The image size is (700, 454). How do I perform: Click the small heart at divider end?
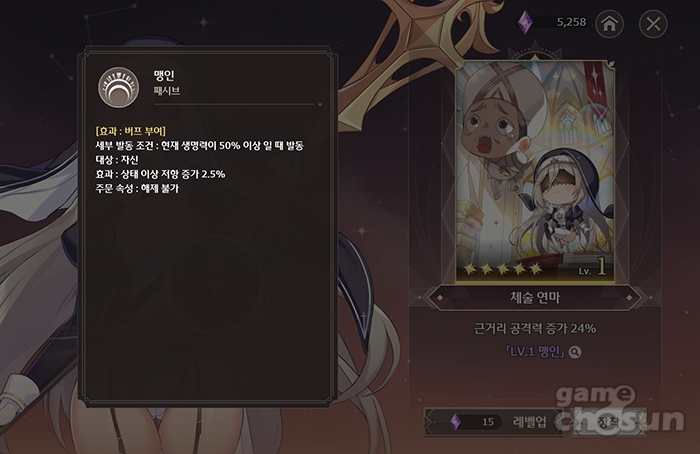pyautogui.click(x=320, y=104)
